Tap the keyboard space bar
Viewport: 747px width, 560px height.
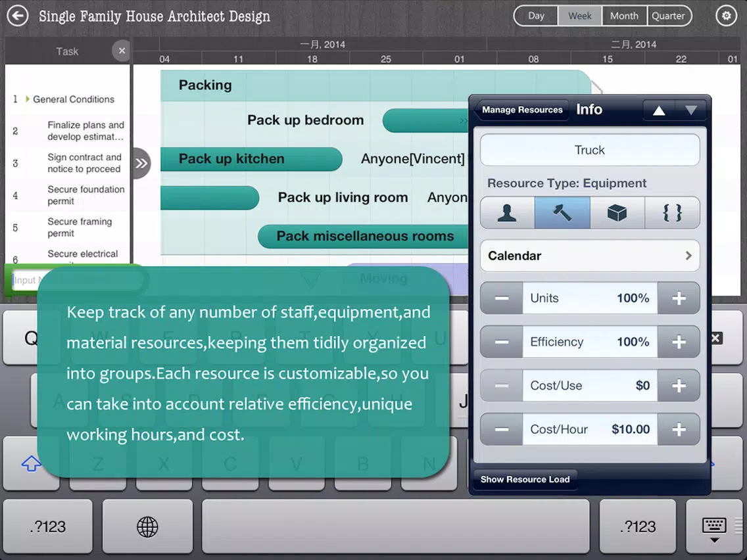[395, 526]
